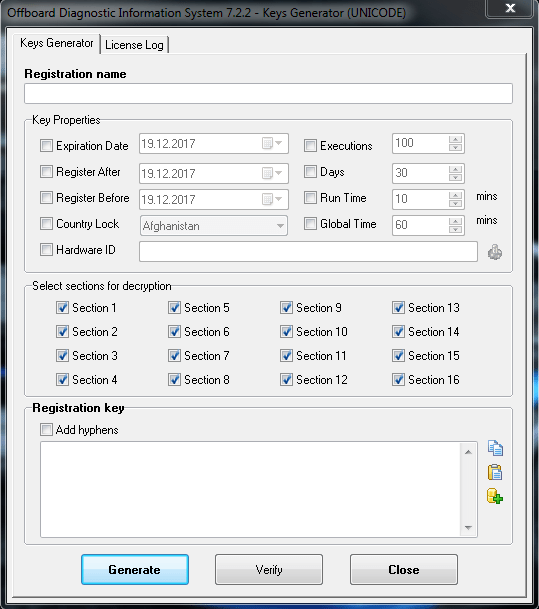Click the Close button
Image resolution: width=539 pixels, height=609 pixels.
coord(403,569)
